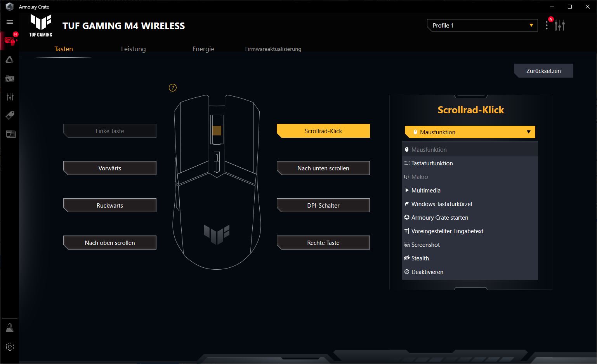Choose Deaktivieren from the function list
This screenshot has width=597, height=364.
click(x=470, y=272)
